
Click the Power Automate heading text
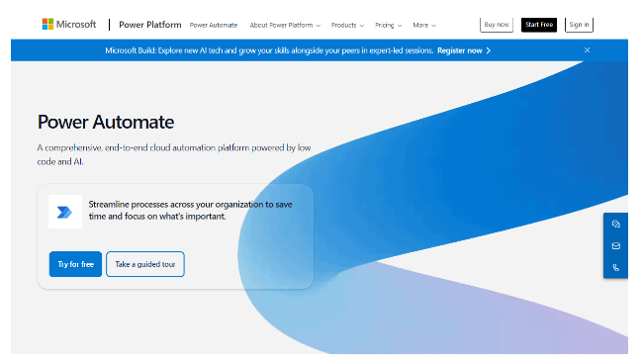[x=106, y=122]
